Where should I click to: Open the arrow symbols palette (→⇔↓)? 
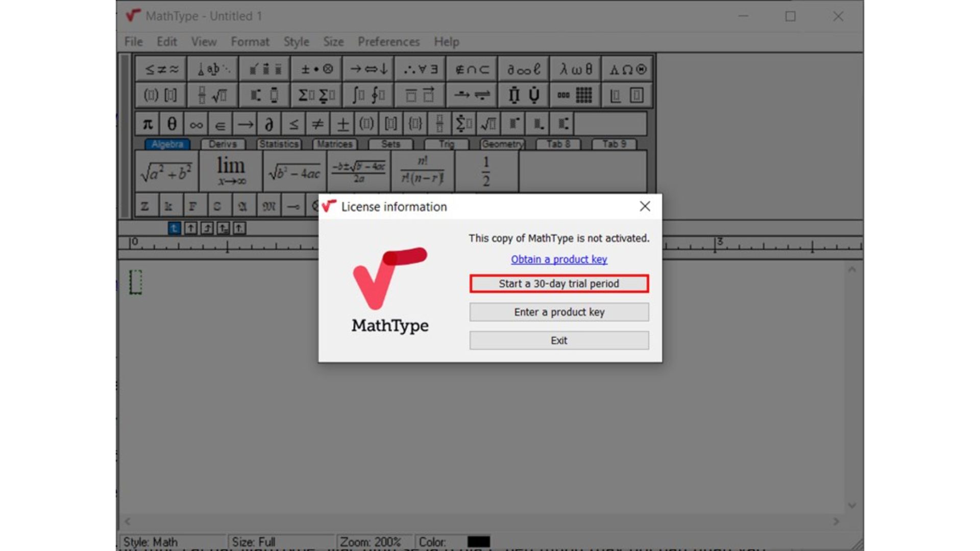click(369, 69)
